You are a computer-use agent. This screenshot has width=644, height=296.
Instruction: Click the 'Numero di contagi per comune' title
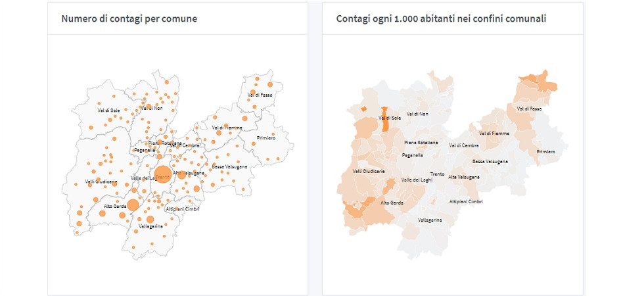129,18
